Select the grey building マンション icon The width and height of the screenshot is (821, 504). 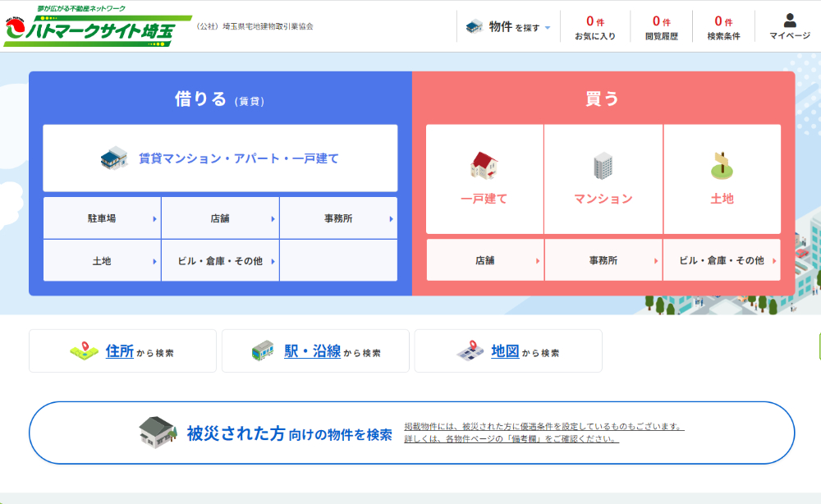point(603,166)
